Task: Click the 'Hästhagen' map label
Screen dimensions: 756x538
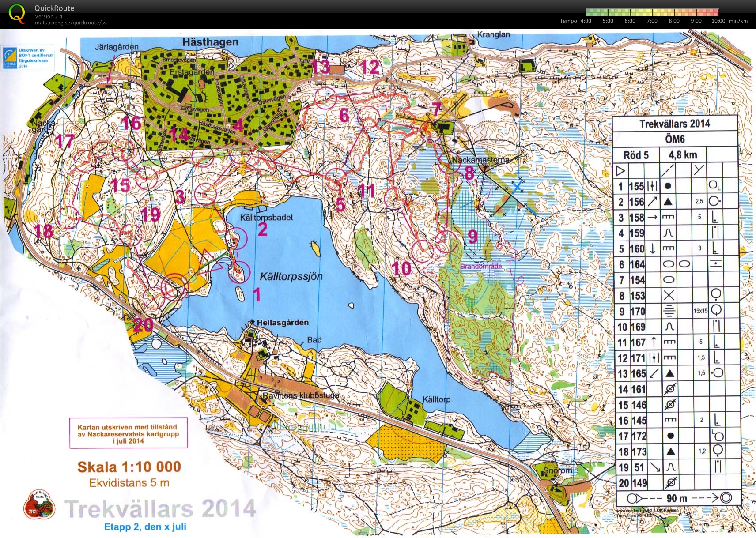Action: (210, 42)
